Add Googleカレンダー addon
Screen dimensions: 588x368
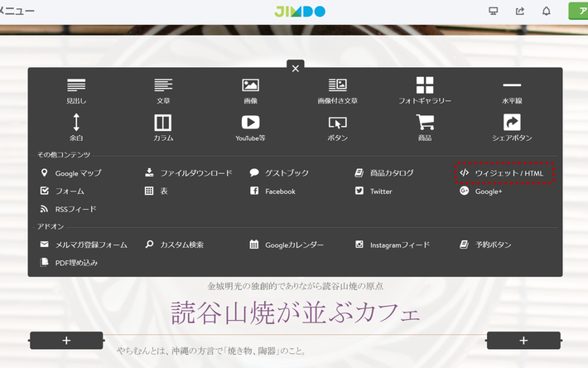click(287, 245)
